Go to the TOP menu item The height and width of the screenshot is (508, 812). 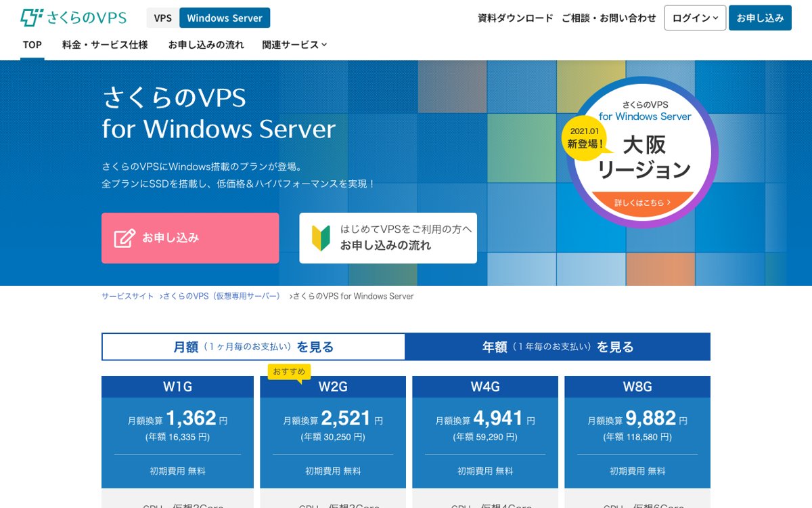[32, 45]
